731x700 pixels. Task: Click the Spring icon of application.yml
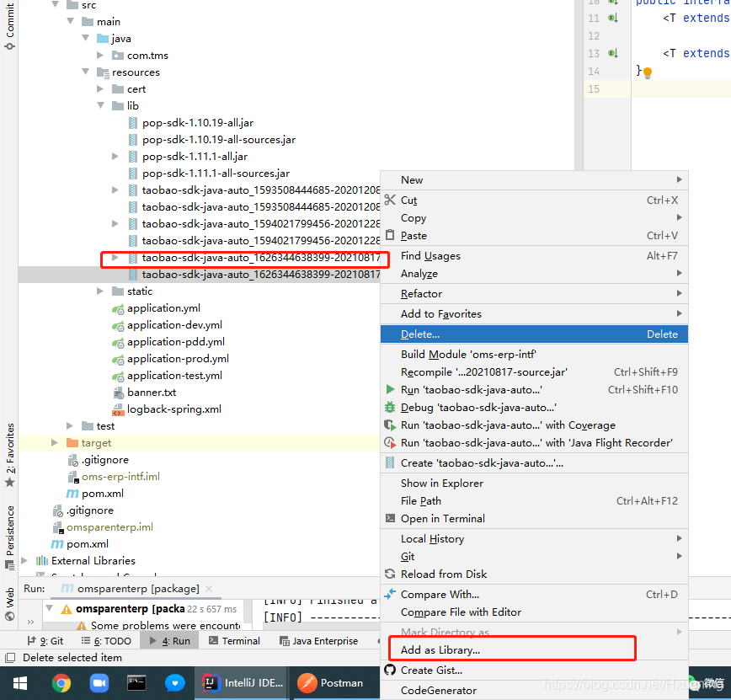[x=118, y=309]
